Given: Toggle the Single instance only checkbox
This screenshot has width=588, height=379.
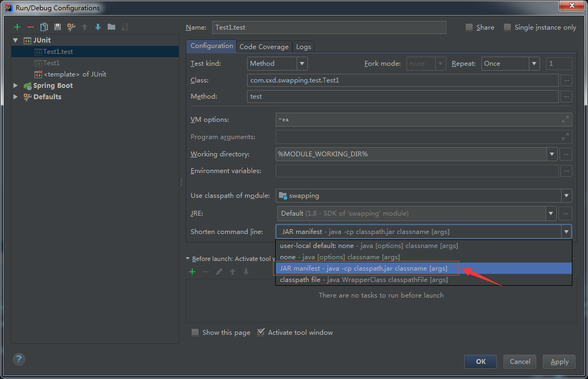Looking at the screenshot, I should tap(507, 27).
